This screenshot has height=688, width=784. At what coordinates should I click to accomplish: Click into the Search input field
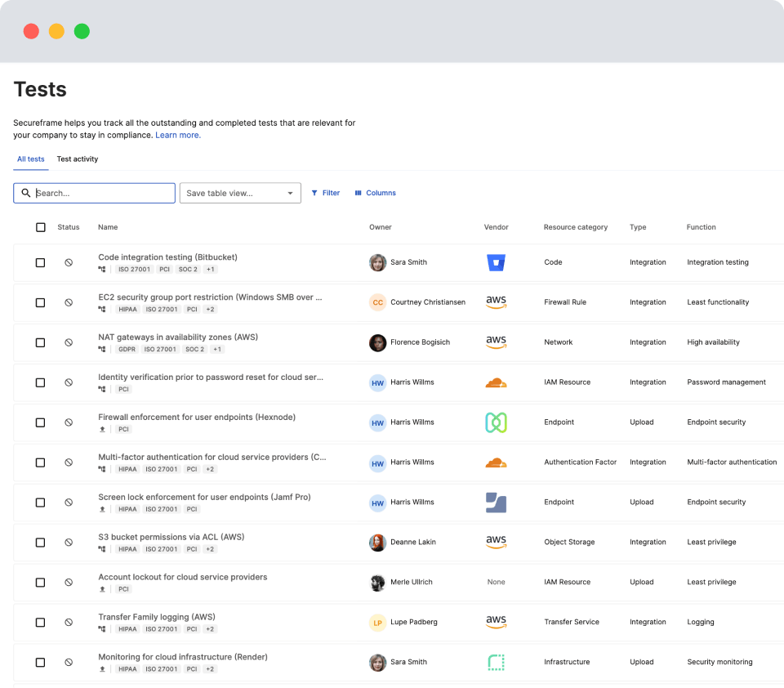tap(102, 193)
